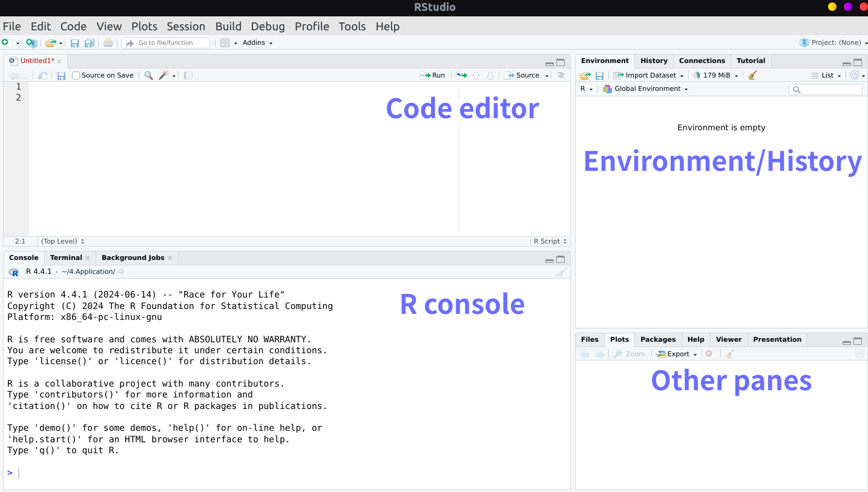This screenshot has width=868, height=492.
Task: Click the Compile Report notebook icon
Action: 188,76
